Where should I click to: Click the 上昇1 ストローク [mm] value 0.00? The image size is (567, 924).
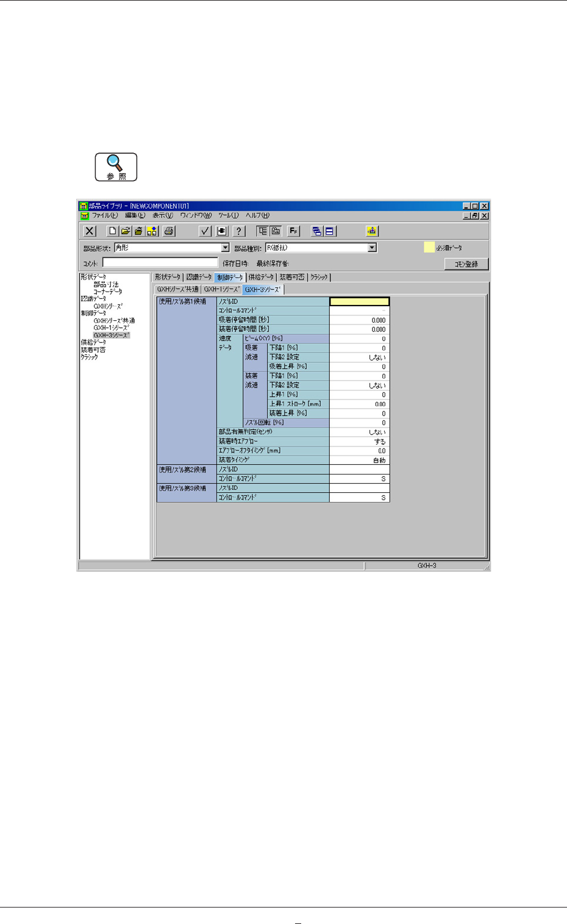359,404
